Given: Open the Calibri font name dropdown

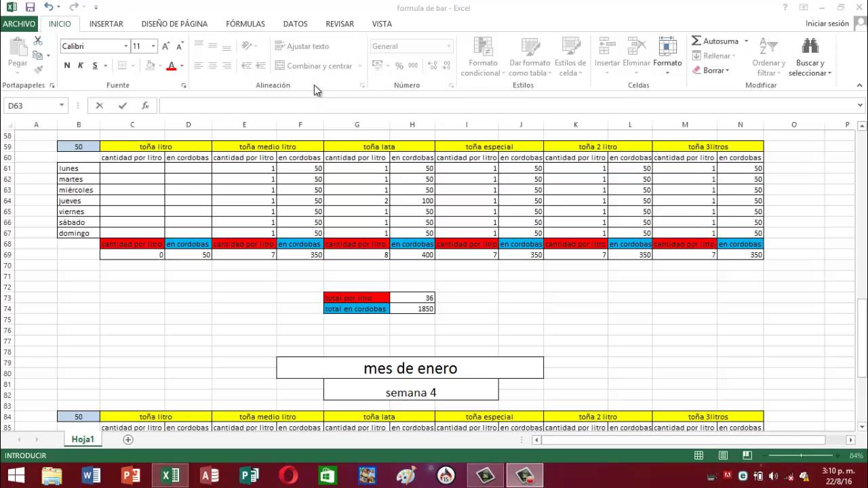Looking at the screenshot, I should coord(125,46).
